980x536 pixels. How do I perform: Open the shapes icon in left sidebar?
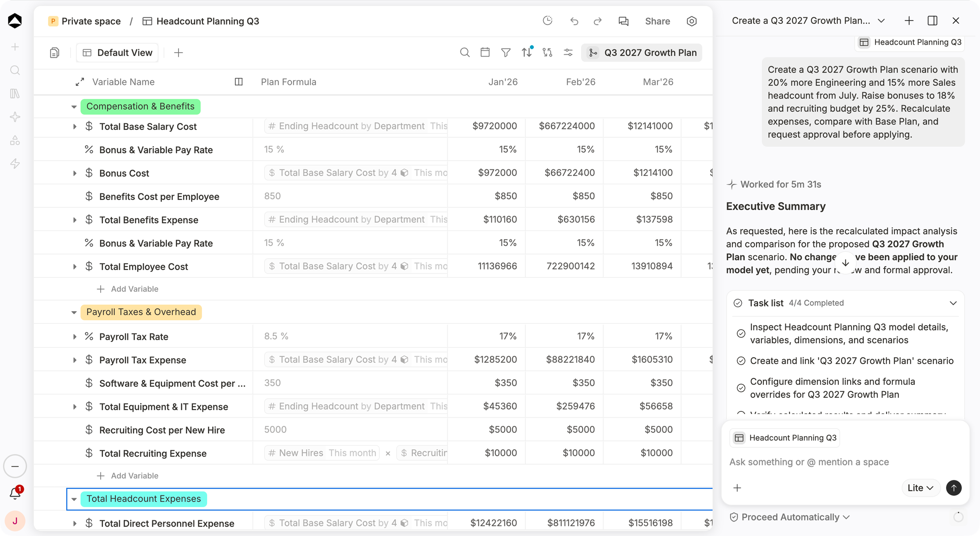15,140
